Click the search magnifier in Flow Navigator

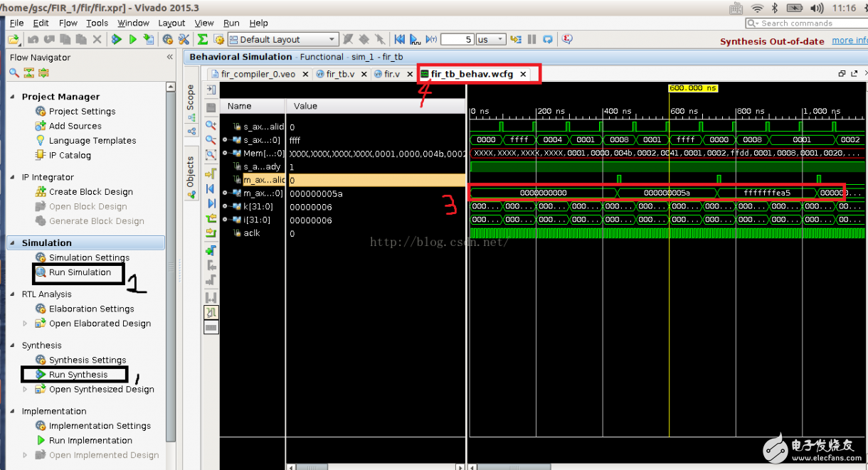pos(14,73)
